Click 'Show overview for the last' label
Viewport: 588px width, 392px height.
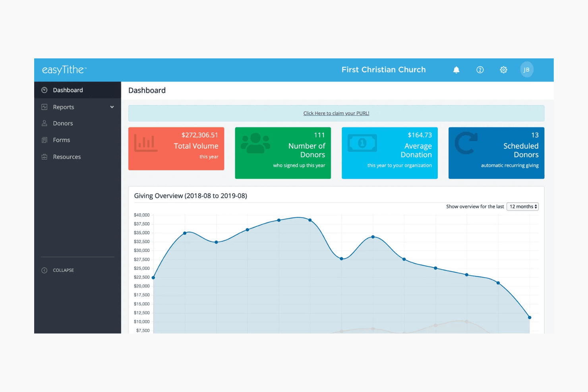coord(475,207)
